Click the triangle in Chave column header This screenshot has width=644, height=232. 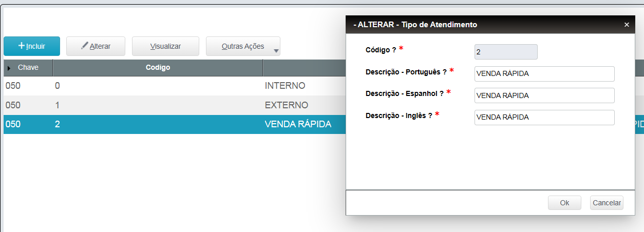coord(9,68)
